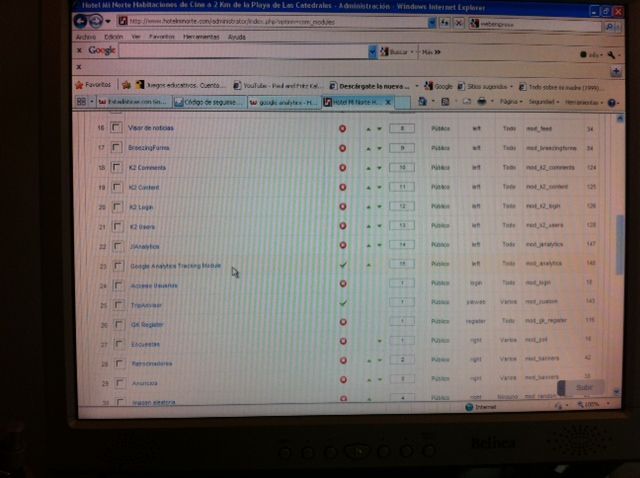The height and width of the screenshot is (478, 640).
Task: Check the K2 Users row checkbox
Action: pyautogui.click(x=118, y=227)
